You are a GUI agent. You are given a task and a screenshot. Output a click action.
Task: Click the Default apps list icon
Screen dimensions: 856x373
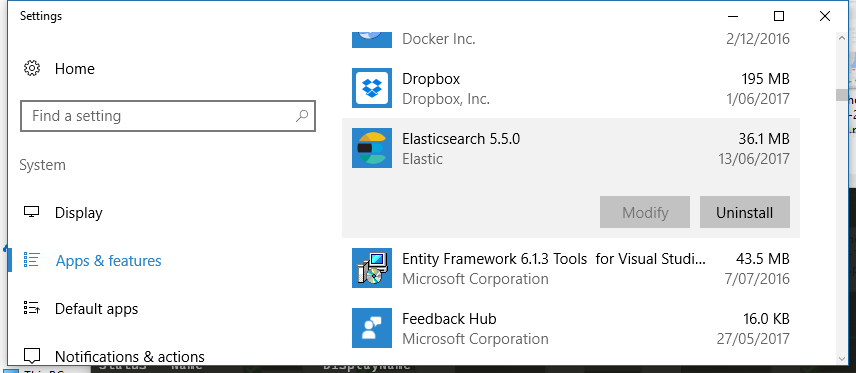pos(32,308)
